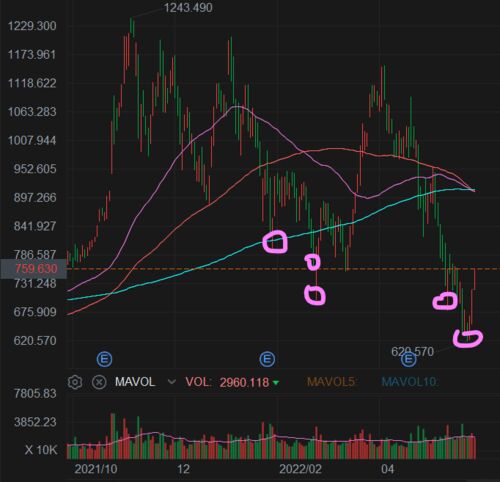Click the earnings E marker near 2021/10

[x=104, y=359]
